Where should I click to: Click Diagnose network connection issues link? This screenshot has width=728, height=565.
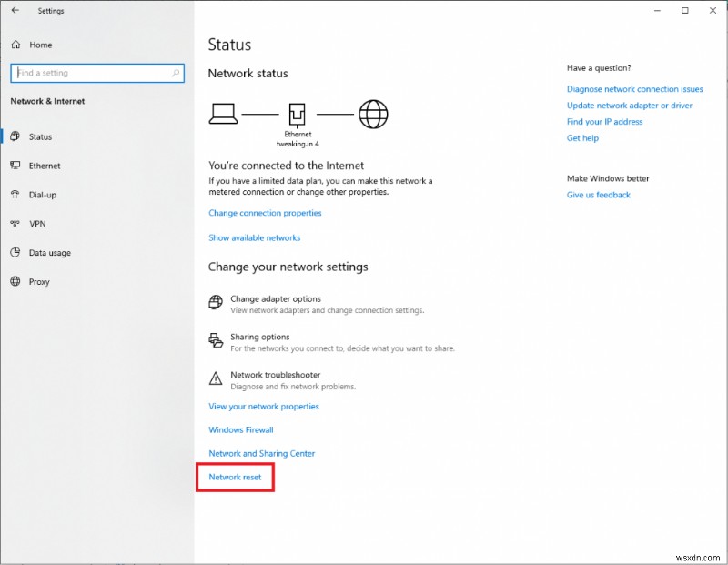[x=634, y=89]
